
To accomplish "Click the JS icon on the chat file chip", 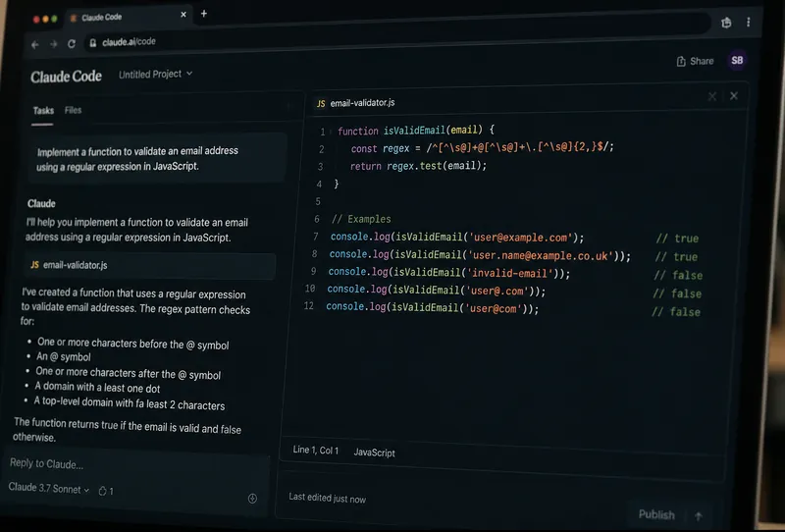I will pos(34,264).
